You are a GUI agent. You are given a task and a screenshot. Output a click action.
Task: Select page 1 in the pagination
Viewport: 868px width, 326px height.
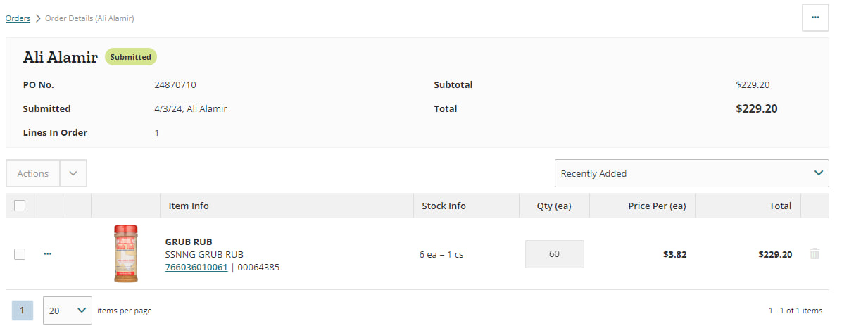pos(23,310)
